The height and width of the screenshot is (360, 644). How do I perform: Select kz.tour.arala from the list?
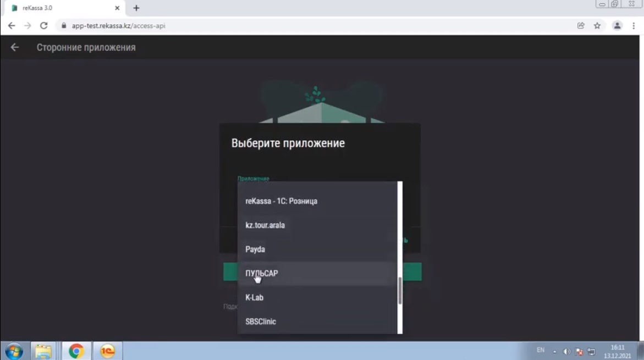[317, 225]
